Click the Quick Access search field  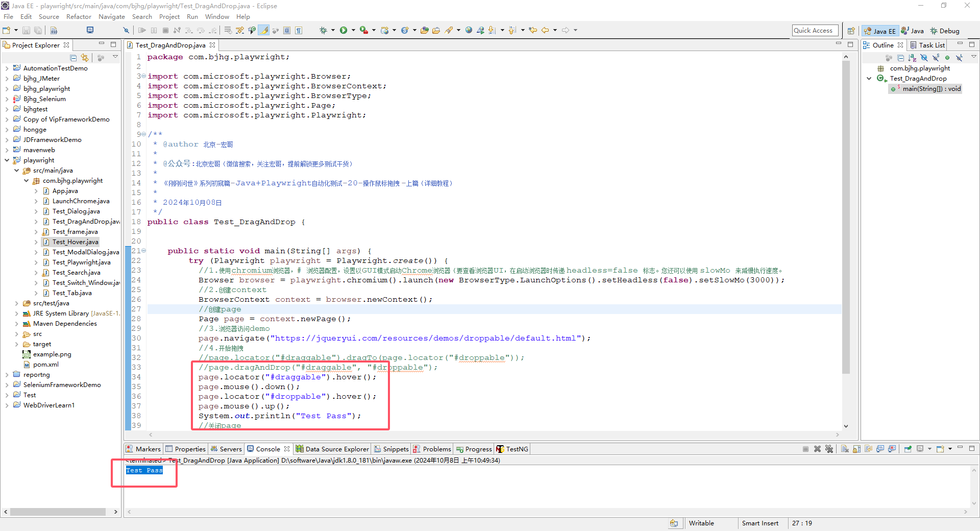point(815,30)
